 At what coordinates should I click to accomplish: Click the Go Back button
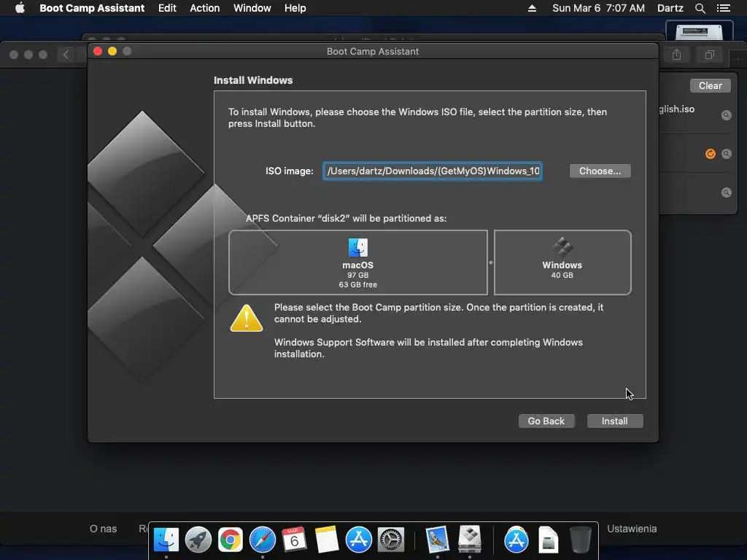point(546,421)
